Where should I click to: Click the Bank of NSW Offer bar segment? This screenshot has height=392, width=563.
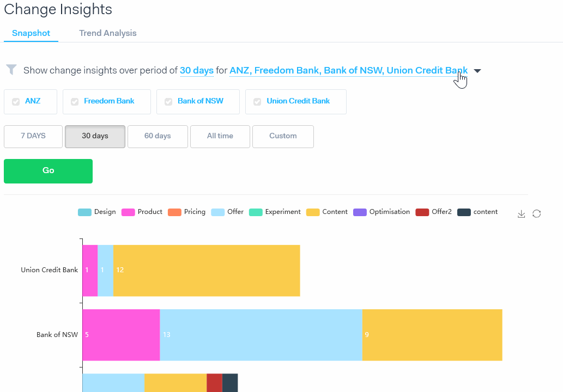coord(261,335)
